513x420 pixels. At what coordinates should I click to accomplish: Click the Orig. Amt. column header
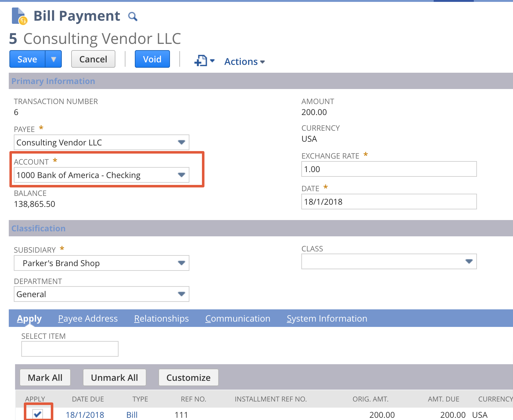coord(370,399)
